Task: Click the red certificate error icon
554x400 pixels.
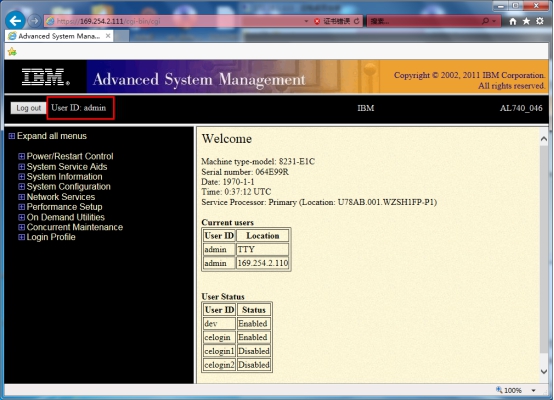Action: point(317,21)
